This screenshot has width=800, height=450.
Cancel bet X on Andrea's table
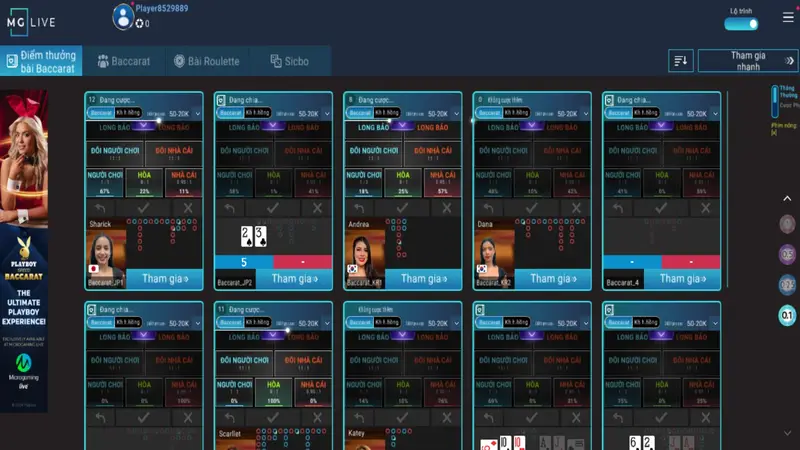(x=447, y=209)
